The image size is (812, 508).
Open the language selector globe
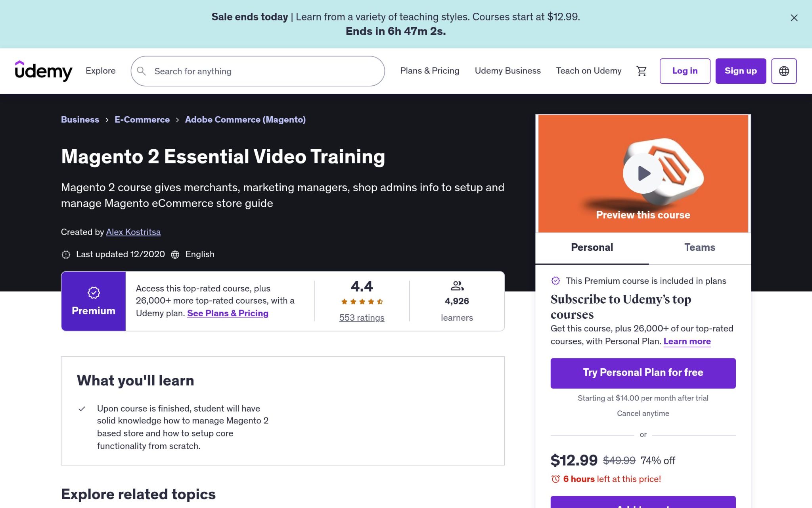coord(784,71)
